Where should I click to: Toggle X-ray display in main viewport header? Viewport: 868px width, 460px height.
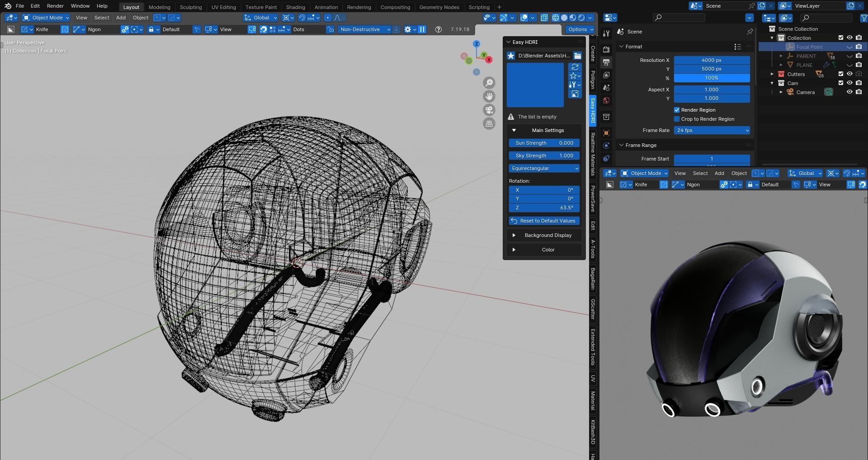tap(544, 18)
